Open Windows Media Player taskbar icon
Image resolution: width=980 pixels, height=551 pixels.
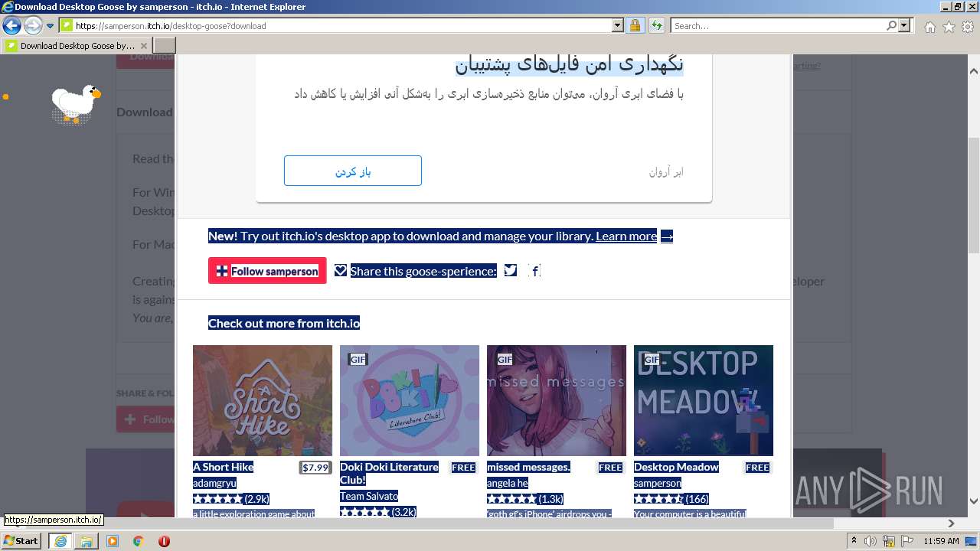113,540
